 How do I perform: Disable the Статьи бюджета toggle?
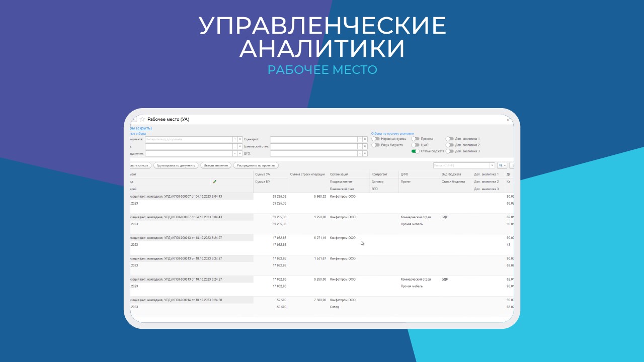point(415,151)
